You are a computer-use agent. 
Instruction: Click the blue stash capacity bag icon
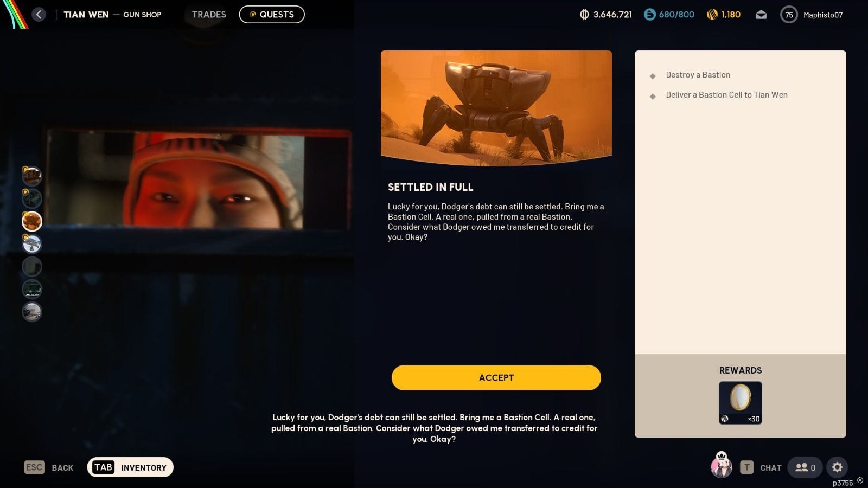pos(649,15)
